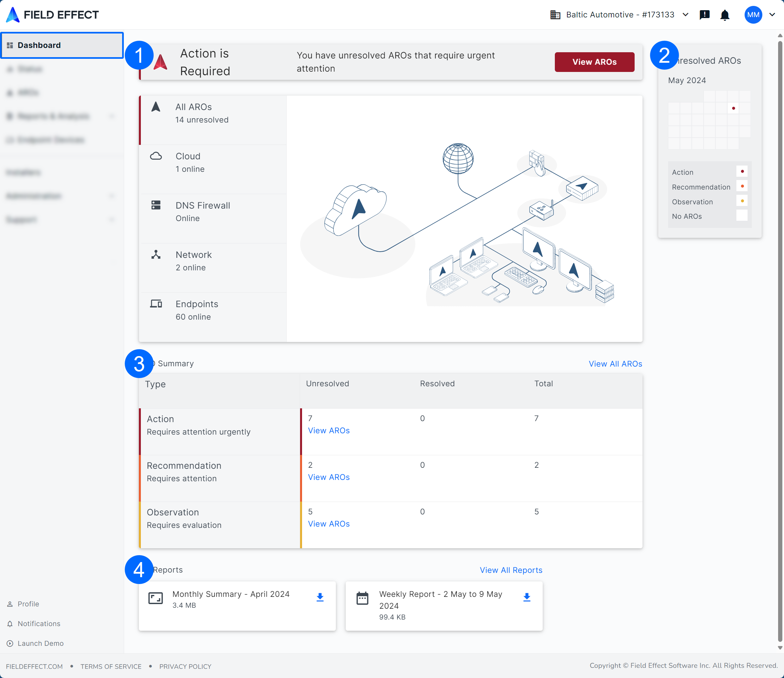Click Launch Demo in the sidebar
Image resolution: width=784 pixels, height=678 pixels.
click(x=40, y=643)
